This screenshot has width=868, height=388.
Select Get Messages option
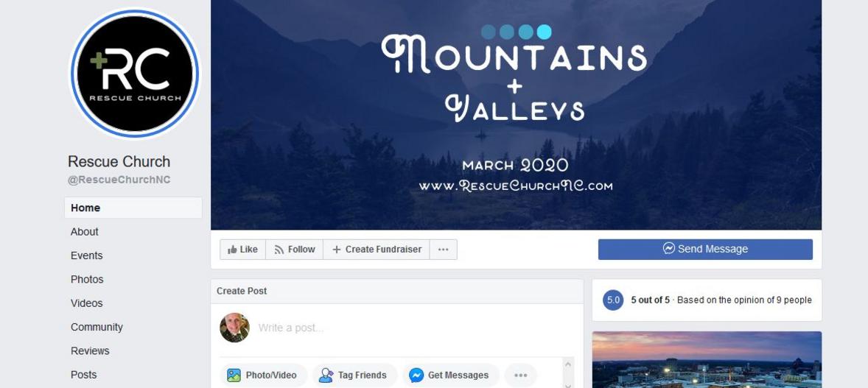click(x=451, y=375)
